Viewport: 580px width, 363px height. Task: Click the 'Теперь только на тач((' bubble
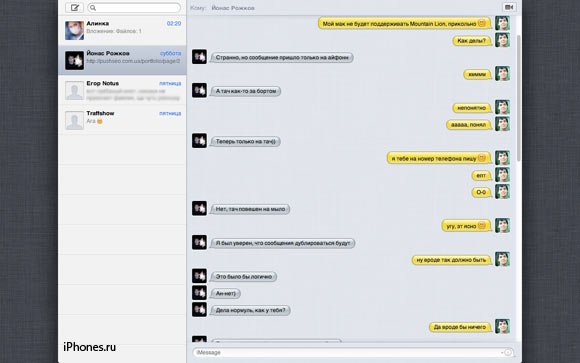click(245, 141)
